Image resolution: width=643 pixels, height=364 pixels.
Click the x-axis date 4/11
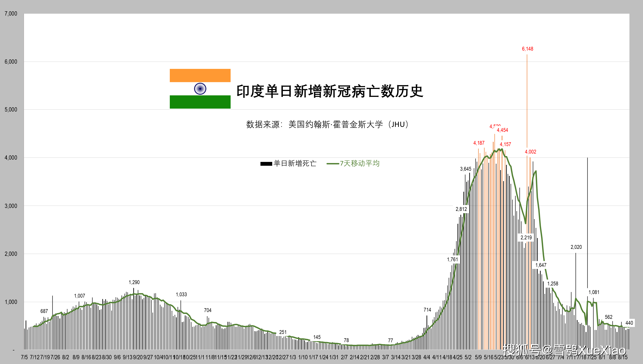[437, 357]
